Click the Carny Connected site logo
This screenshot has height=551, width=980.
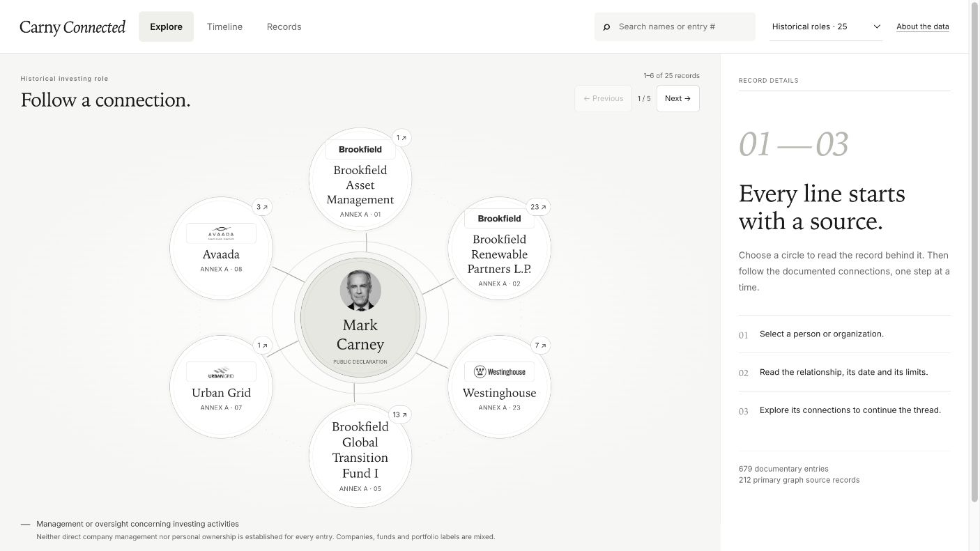tap(72, 27)
